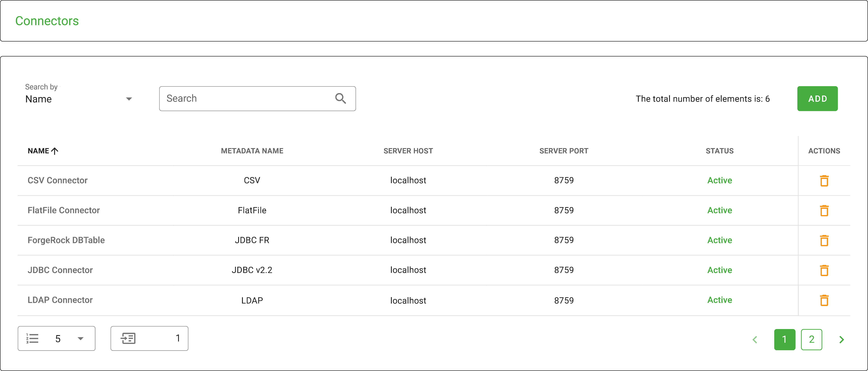This screenshot has height=371, width=868.
Task: Collapse the Search by field options
Action: 129,99
